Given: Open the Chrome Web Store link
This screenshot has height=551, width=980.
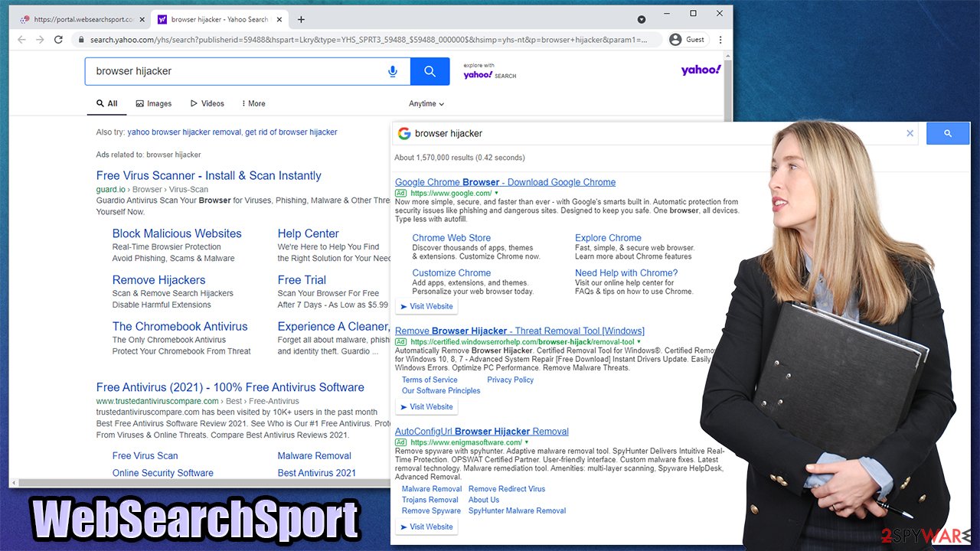Looking at the screenshot, I should [452, 238].
